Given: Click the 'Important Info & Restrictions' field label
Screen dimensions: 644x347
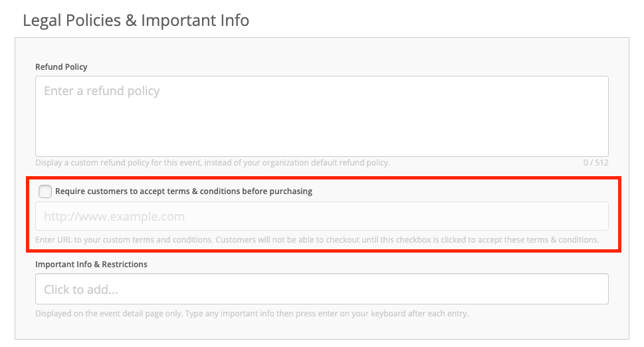Looking at the screenshot, I should point(91,265).
